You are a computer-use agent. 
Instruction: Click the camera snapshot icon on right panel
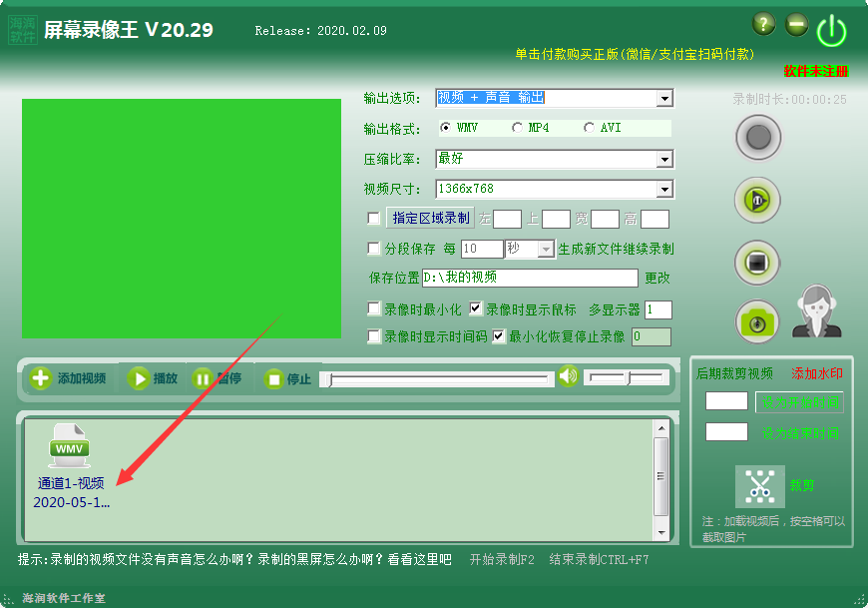tap(757, 321)
